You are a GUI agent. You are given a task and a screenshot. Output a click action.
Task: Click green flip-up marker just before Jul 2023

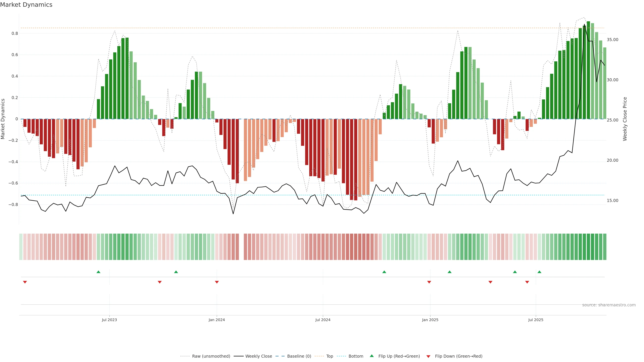(x=98, y=272)
